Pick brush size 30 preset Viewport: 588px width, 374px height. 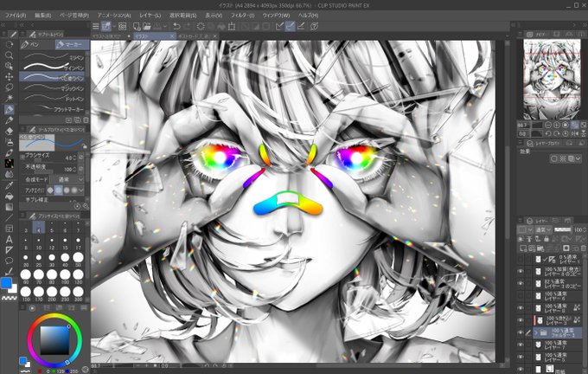[52, 259]
